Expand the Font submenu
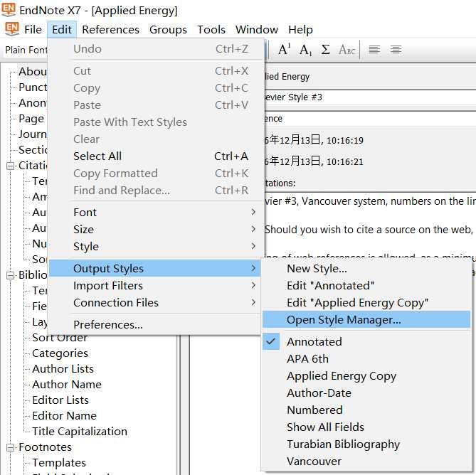This screenshot has height=475, width=476. pyautogui.click(x=155, y=213)
